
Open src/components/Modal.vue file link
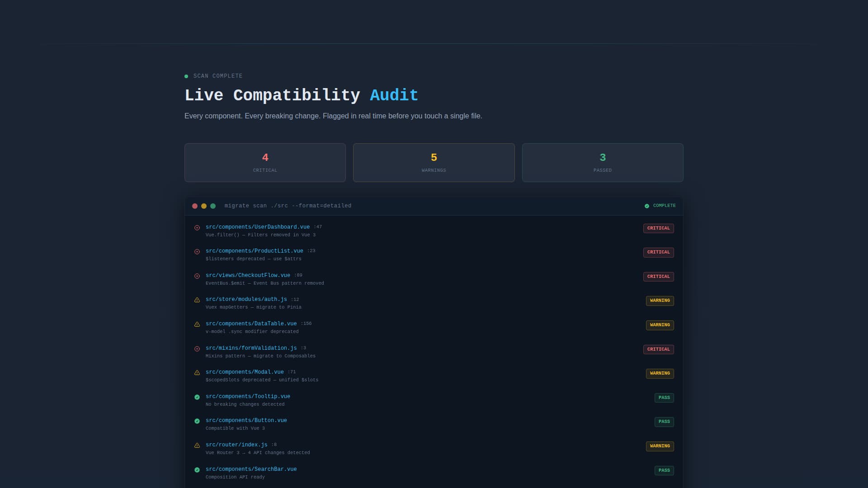[245, 372]
